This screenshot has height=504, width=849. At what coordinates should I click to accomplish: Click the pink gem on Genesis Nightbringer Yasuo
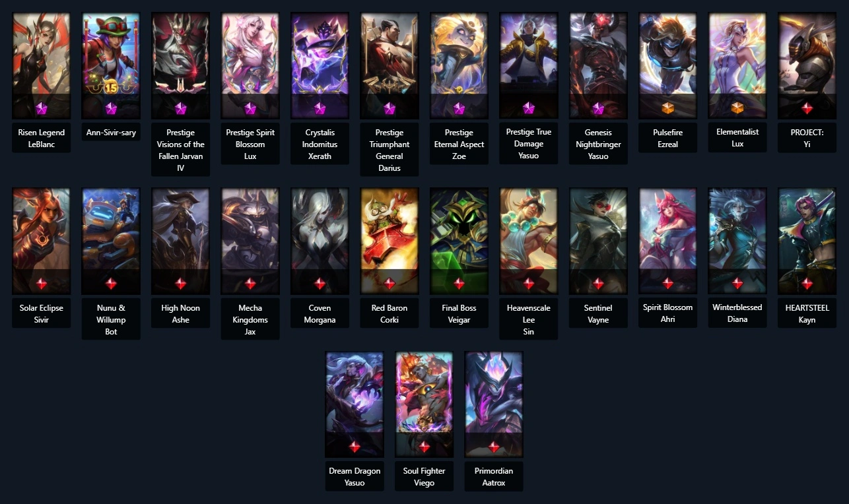click(598, 108)
